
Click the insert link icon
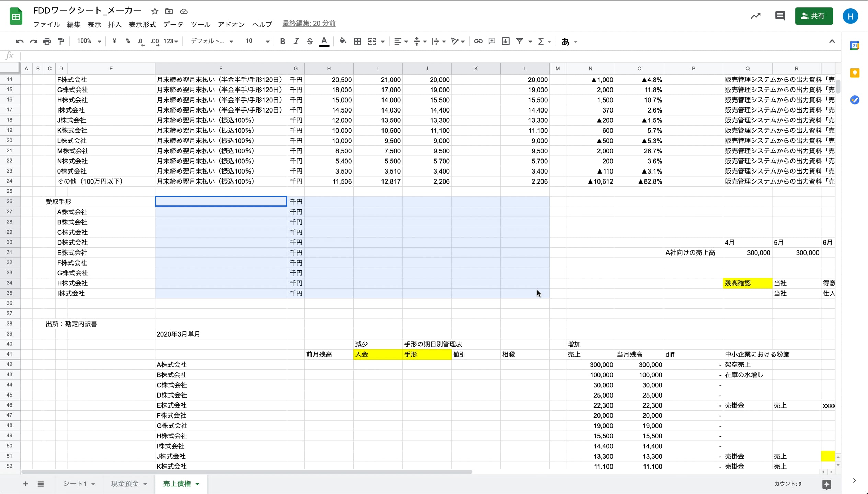point(478,41)
